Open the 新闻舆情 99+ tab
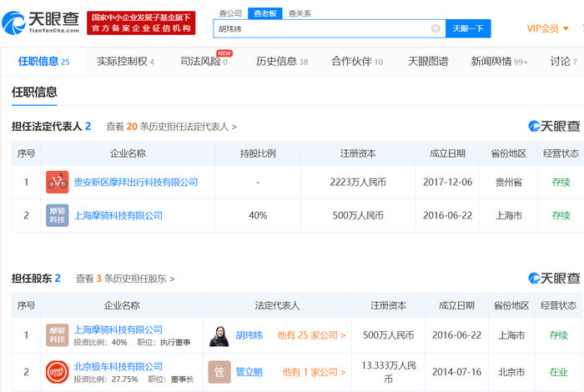 point(499,62)
